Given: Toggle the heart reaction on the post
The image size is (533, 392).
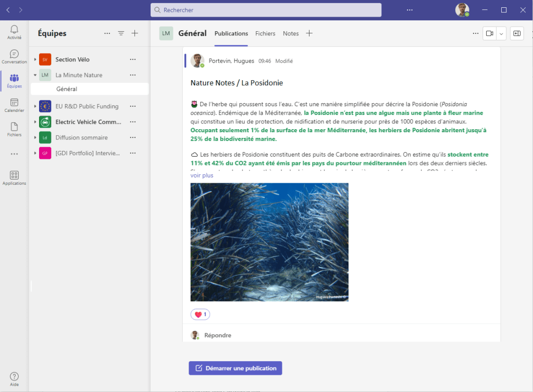Looking at the screenshot, I should pyautogui.click(x=201, y=314).
